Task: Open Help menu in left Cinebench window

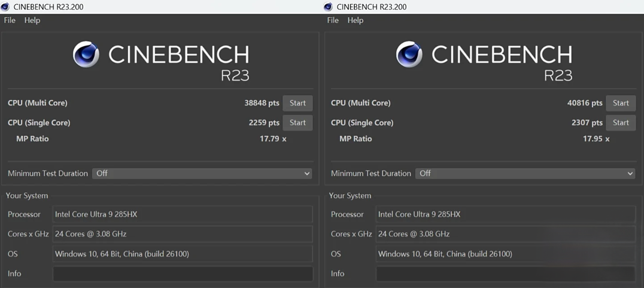Action: tap(32, 20)
